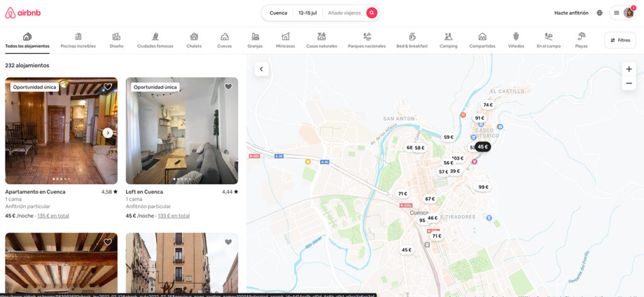Select Todos los alojamientos category

coord(27,41)
